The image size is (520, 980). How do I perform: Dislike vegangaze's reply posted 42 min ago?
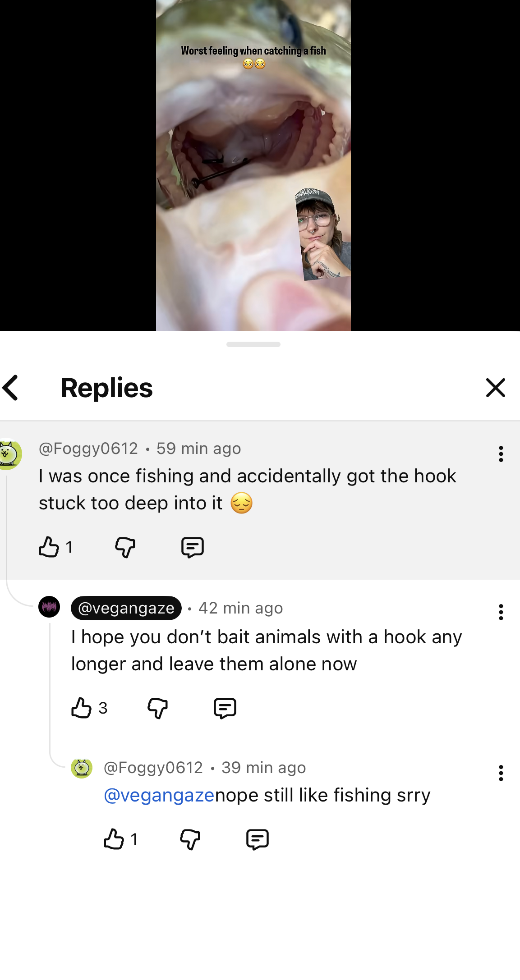[x=158, y=708]
